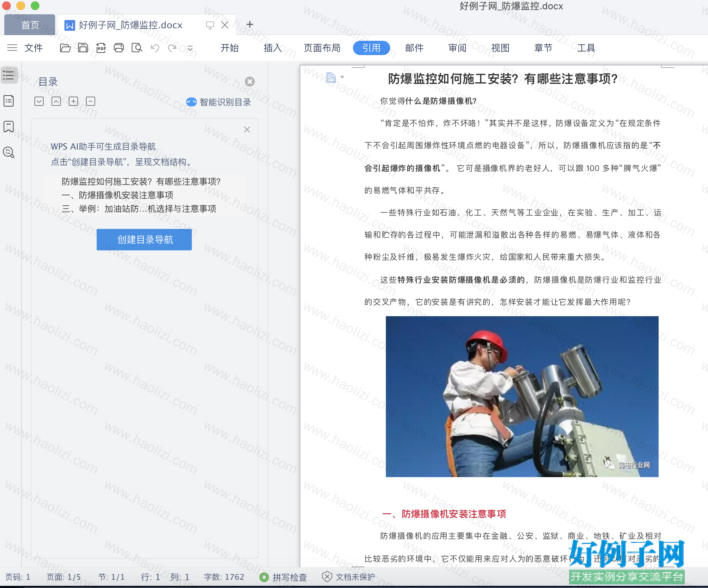Open the 文件 menu
The width and height of the screenshot is (708, 588).
pyautogui.click(x=34, y=48)
